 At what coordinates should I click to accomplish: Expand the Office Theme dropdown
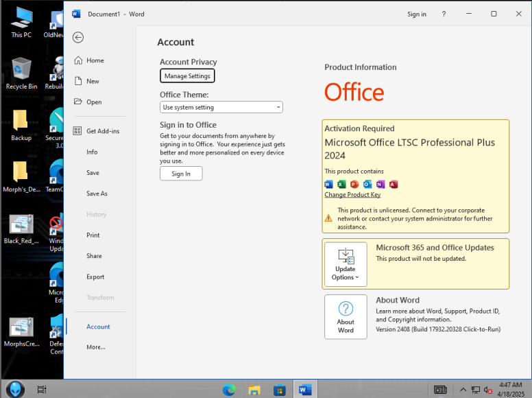[221, 107]
